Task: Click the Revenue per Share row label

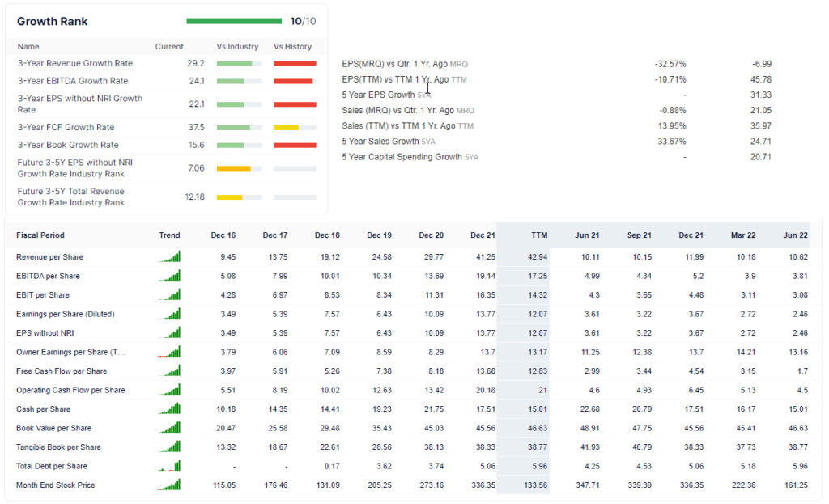Action: (x=49, y=257)
